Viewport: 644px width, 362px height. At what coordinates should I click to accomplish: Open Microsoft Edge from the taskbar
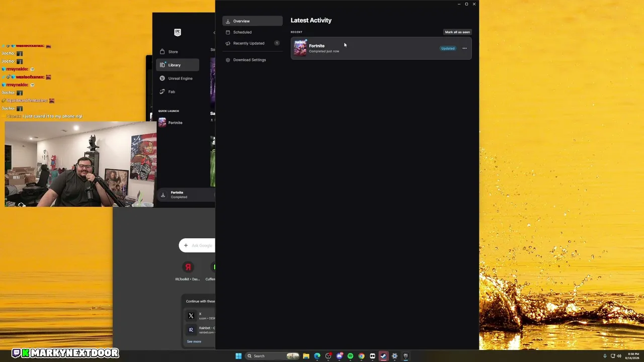coord(317,356)
